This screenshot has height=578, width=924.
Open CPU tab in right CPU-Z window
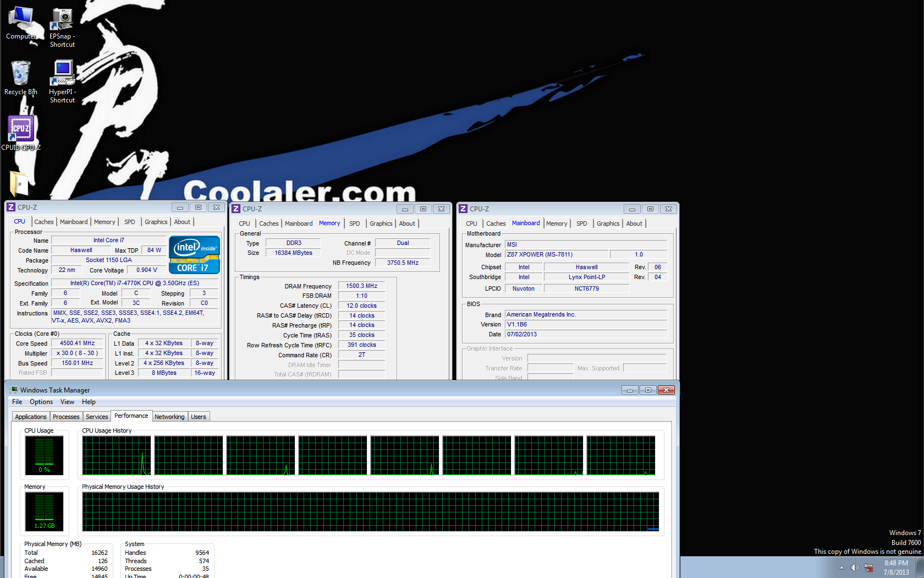tap(472, 224)
